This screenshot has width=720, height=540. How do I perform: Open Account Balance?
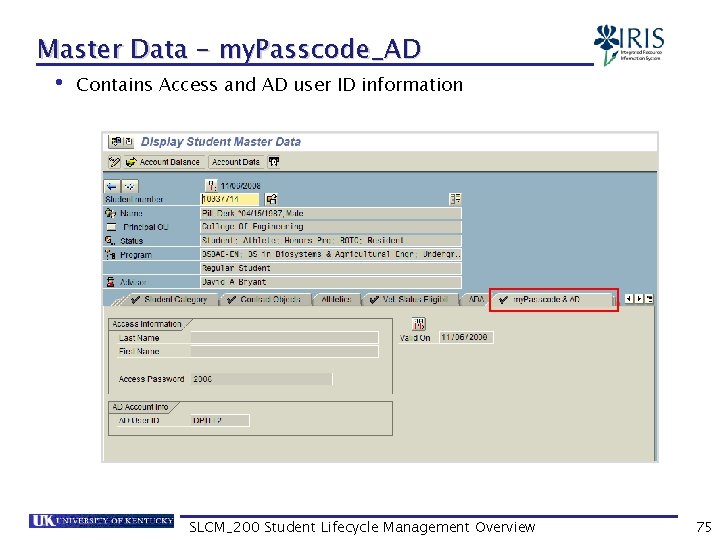tap(163, 162)
